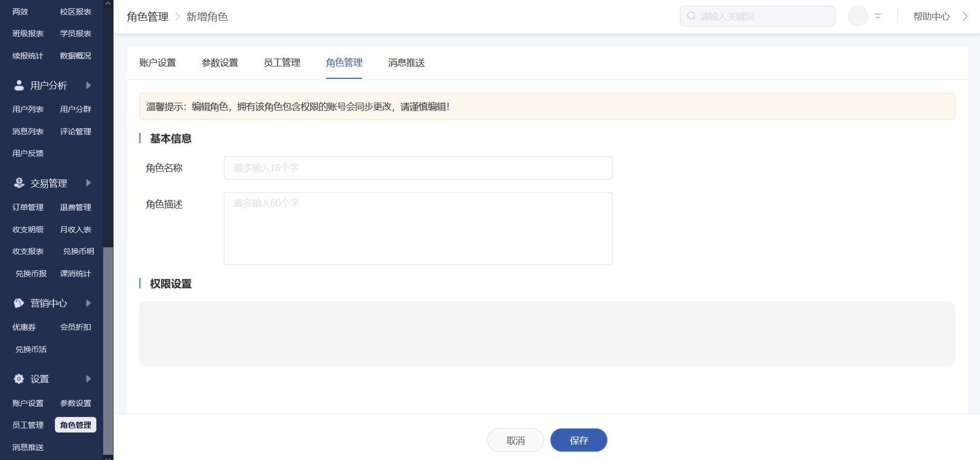Go back via 角色管理 breadcrumb
The width and height of the screenshot is (980, 460).
(148, 17)
